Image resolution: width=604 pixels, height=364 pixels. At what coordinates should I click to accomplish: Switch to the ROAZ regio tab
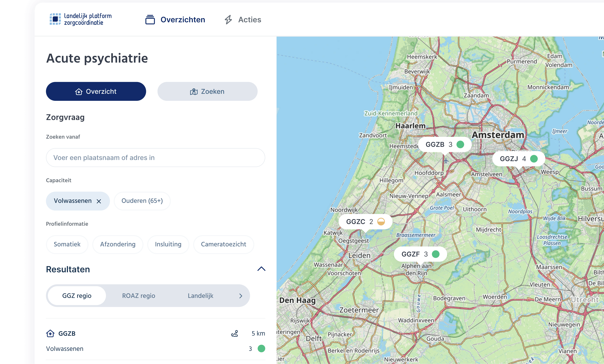[x=138, y=296]
